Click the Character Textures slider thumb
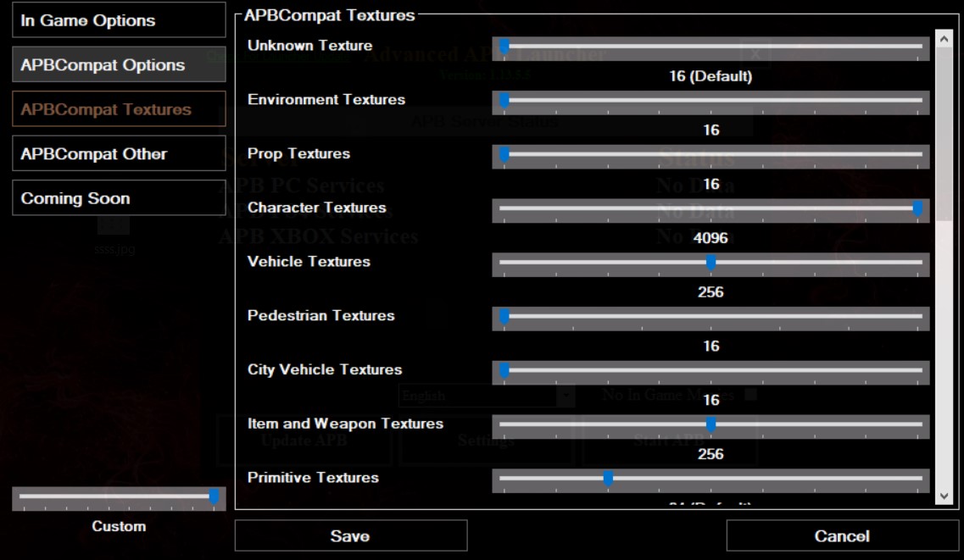Viewport: 964px width, 560px height. (917, 208)
